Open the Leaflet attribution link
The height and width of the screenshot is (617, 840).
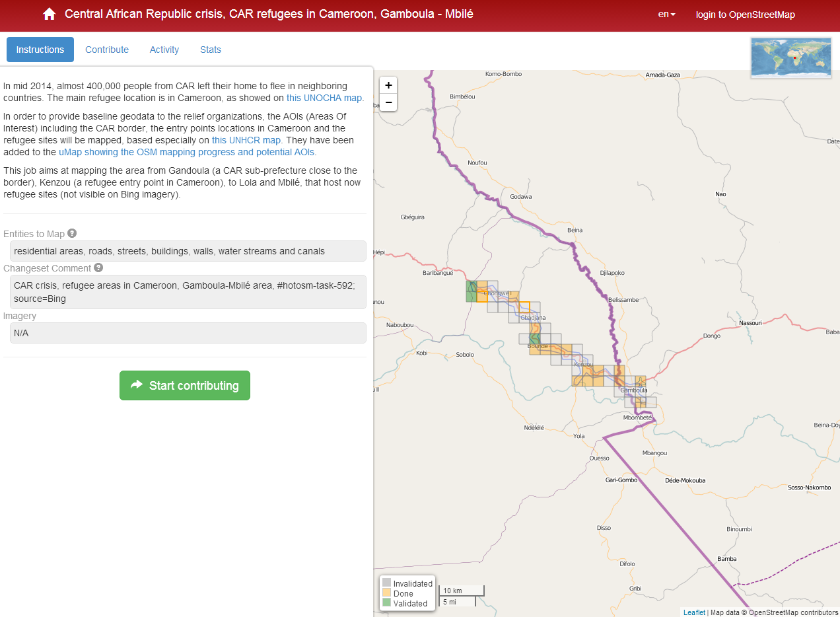tap(694, 612)
